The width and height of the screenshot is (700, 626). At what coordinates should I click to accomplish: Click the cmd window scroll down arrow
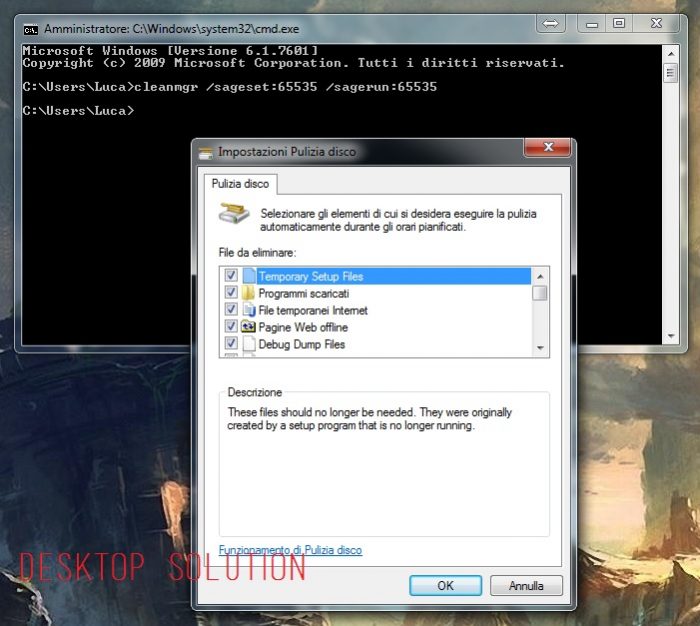(x=671, y=336)
